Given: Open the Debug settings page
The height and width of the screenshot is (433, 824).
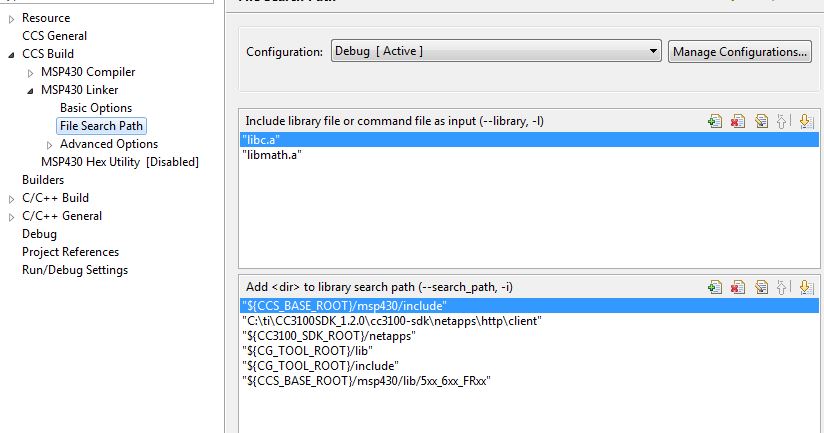Looking at the screenshot, I should click(39, 234).
